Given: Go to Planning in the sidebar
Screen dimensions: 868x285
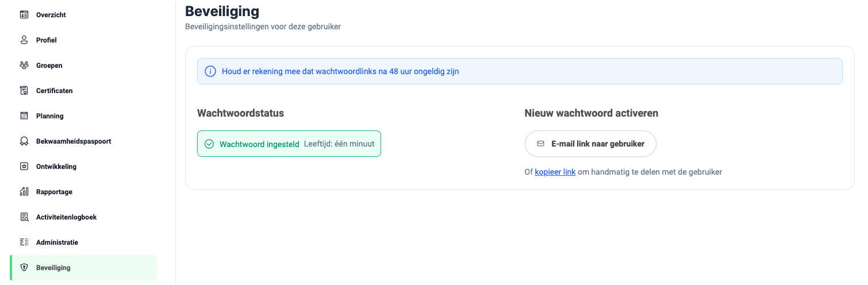Looking at the screenshot, I should coord(49,116).
